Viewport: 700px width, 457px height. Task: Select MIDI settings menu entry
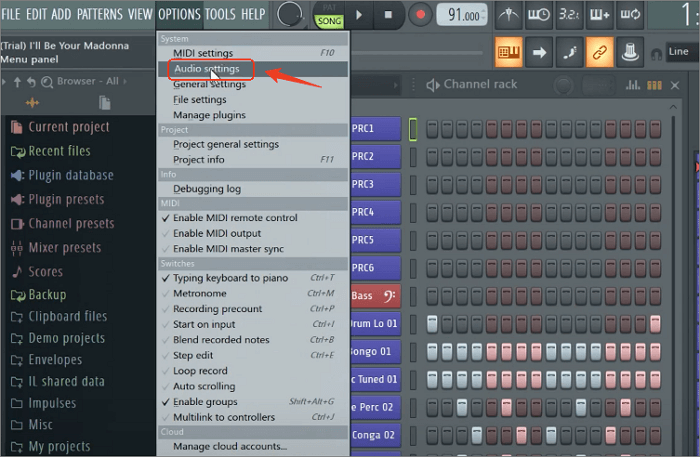pyautogui.click(x=253, y=53)
